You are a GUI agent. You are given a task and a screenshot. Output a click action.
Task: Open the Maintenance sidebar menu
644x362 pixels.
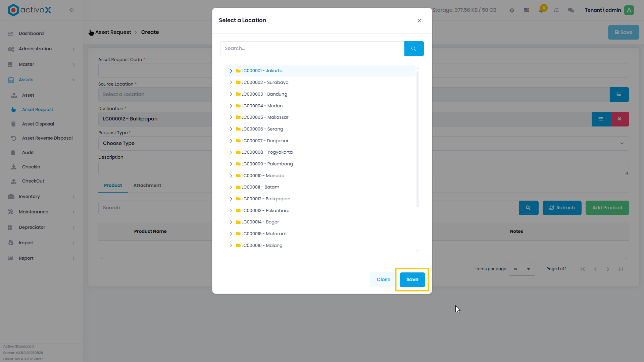[x=42, y=212]
